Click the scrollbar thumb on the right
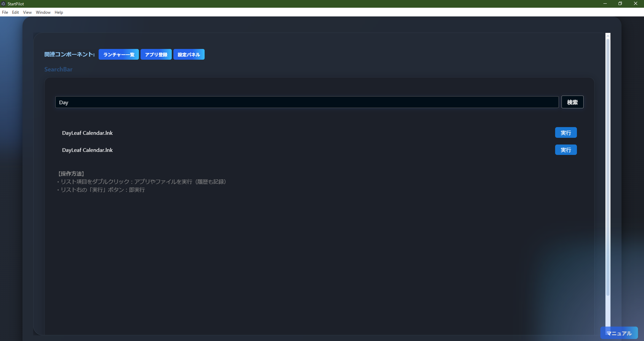This screenshot has height=341, width=644. coord(607,168)
